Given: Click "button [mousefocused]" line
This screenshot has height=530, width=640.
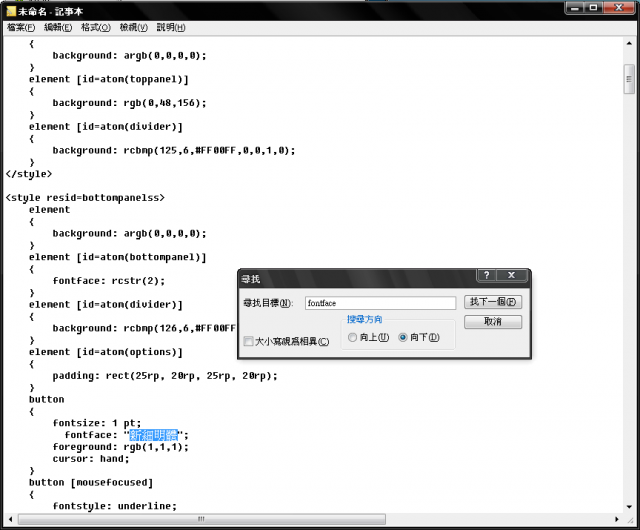Looking at the screenshot, I should 91,482.
